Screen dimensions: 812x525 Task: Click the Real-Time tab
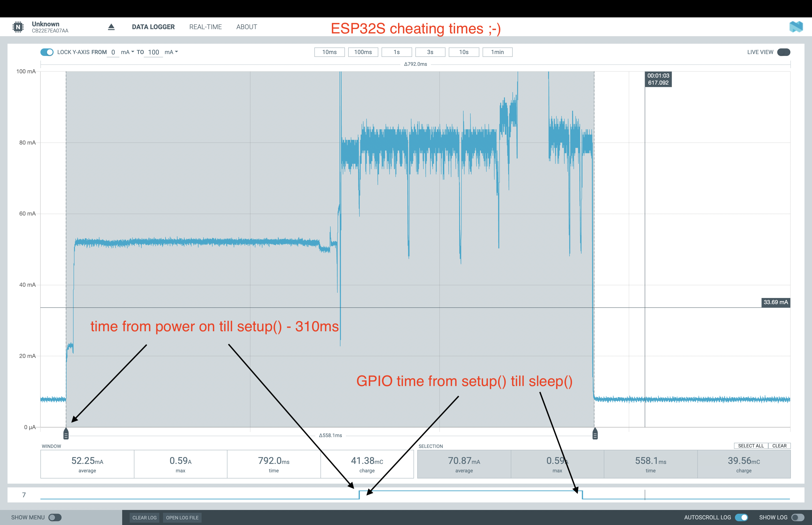[x=205, y=26]
